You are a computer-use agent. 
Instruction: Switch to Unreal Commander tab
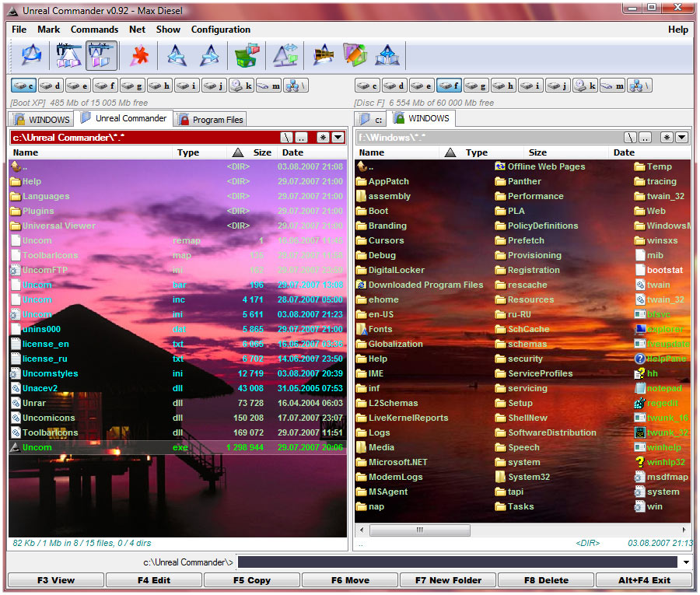pos(123,118)
